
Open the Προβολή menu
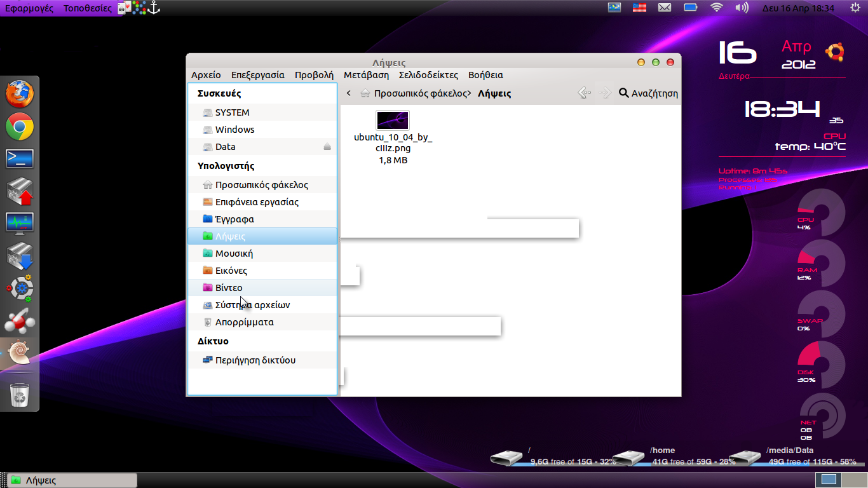coord(314,75)
